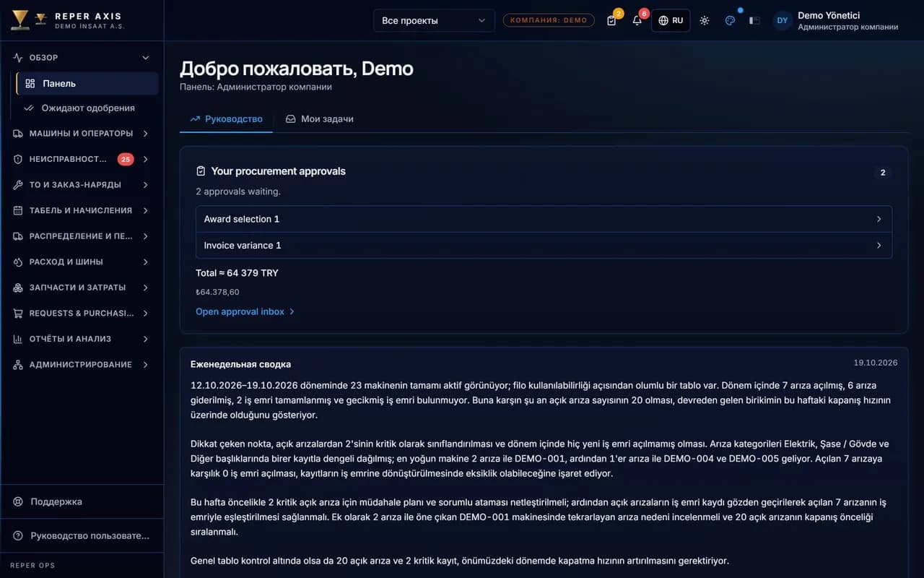Click the bar chart icon for Отчёты и анализ
This screenshot has height=578, width=924.
18,339
